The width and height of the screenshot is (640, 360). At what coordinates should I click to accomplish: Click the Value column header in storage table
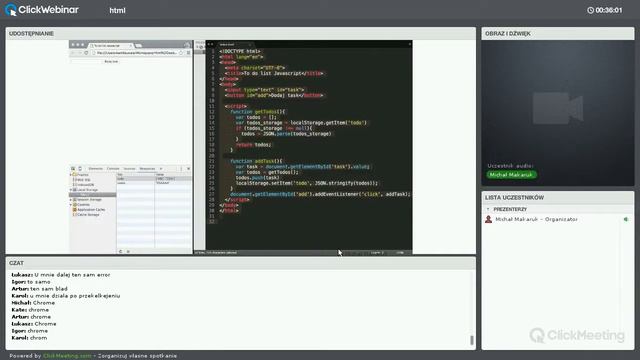(x=173, y=174)
